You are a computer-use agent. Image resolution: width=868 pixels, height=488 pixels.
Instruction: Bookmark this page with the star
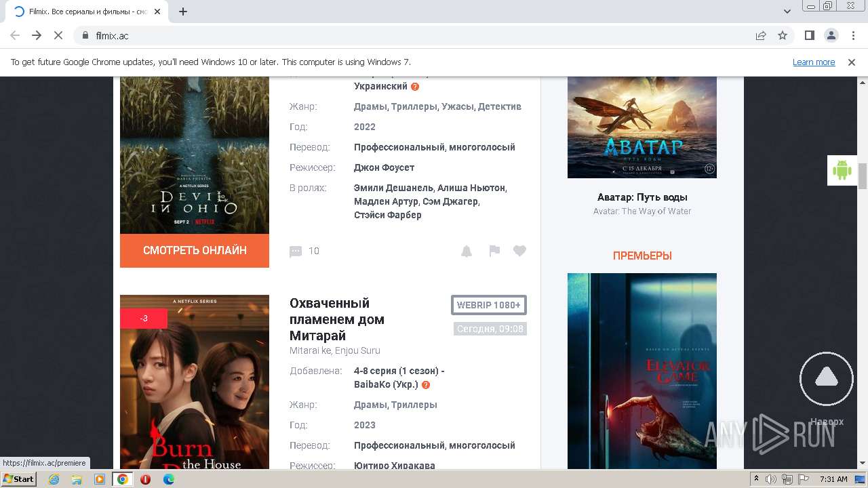coord(783,35)
